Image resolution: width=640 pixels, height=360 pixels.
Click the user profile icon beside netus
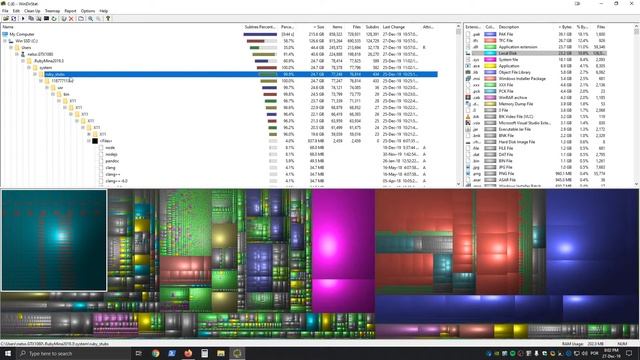coord(23,54)
